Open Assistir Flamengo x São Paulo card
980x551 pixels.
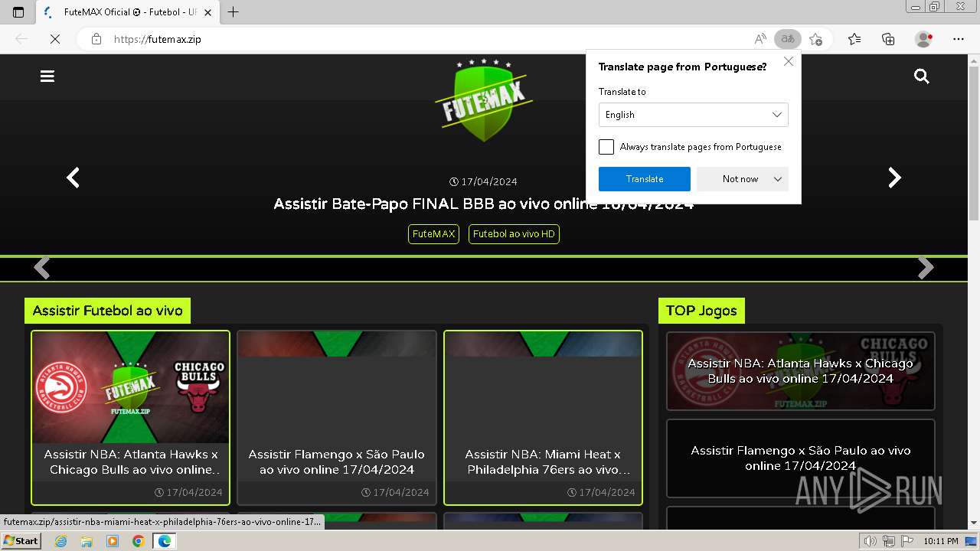[x=337, y=418]
